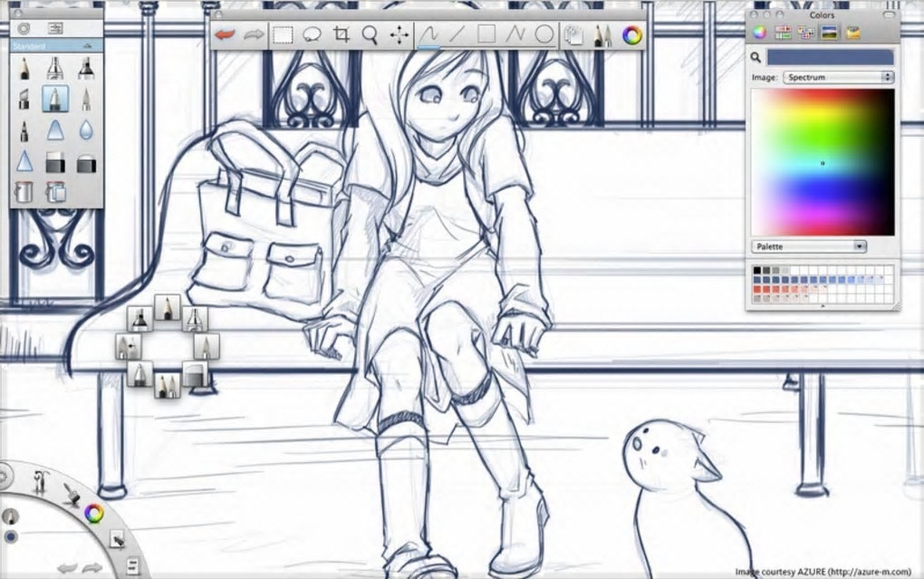
Task: Select the thin Paintbrush in brush palette
Action: 86,100
